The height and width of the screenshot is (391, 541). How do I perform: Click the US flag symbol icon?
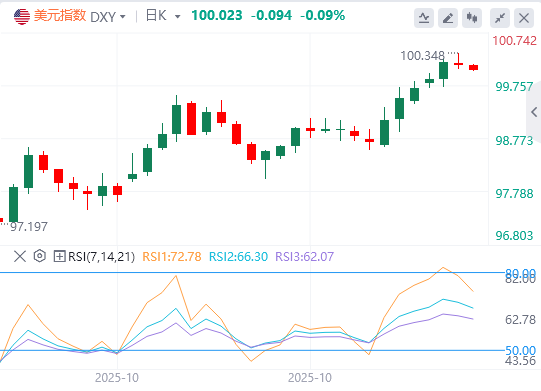pos(22,16)
